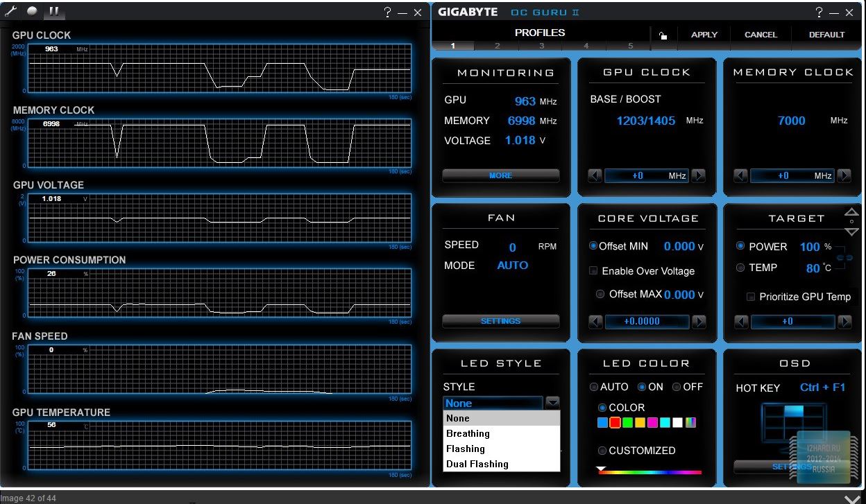Click the LED style combo box showing None
866x504 pixels.
(x=493, y=403)
